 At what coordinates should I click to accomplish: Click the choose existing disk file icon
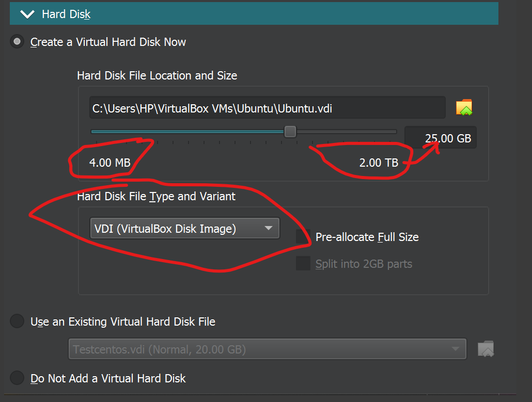(486, 349)
